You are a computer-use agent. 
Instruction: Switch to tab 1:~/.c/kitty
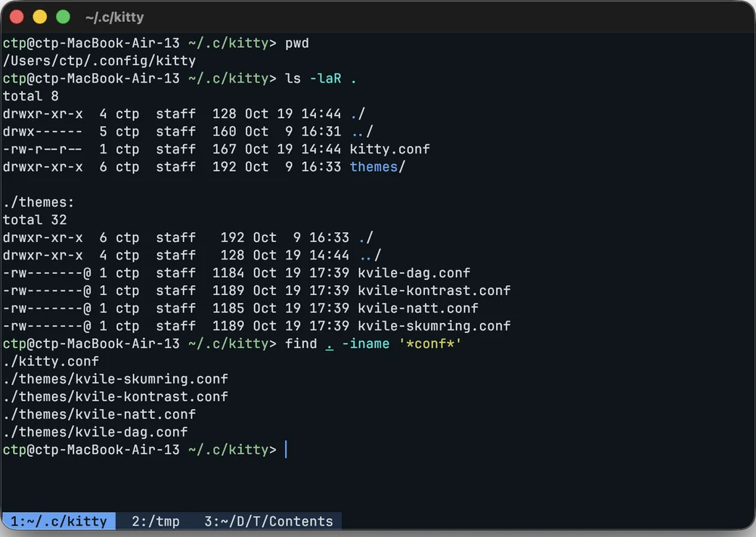click(x=58, y=521)
